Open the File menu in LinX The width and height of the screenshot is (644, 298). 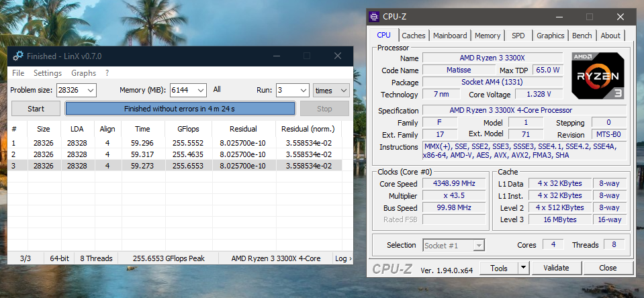point(18,73)
